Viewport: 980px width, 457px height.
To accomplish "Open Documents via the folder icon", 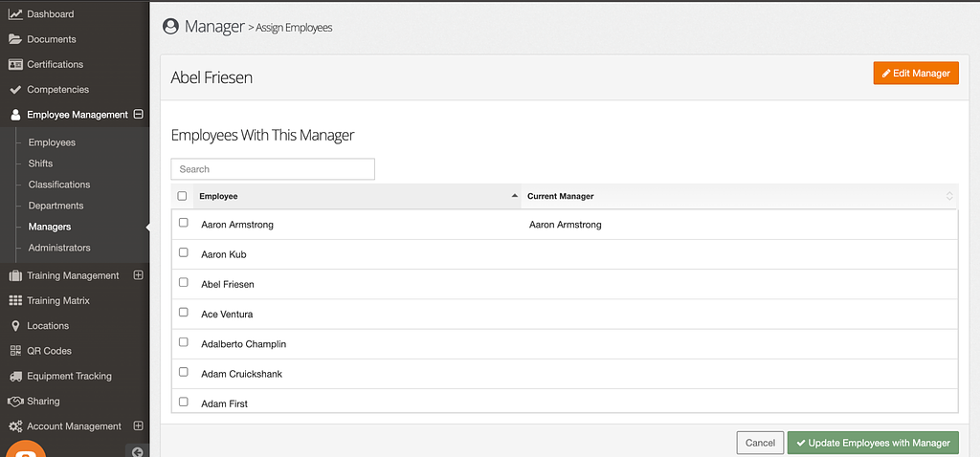I will (x=15, y=39).
